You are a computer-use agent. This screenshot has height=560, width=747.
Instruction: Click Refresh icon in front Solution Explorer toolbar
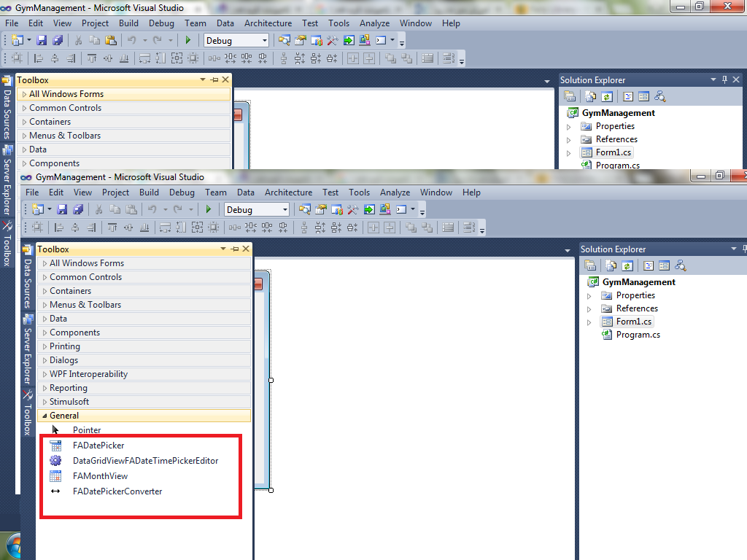coord(627,265)
